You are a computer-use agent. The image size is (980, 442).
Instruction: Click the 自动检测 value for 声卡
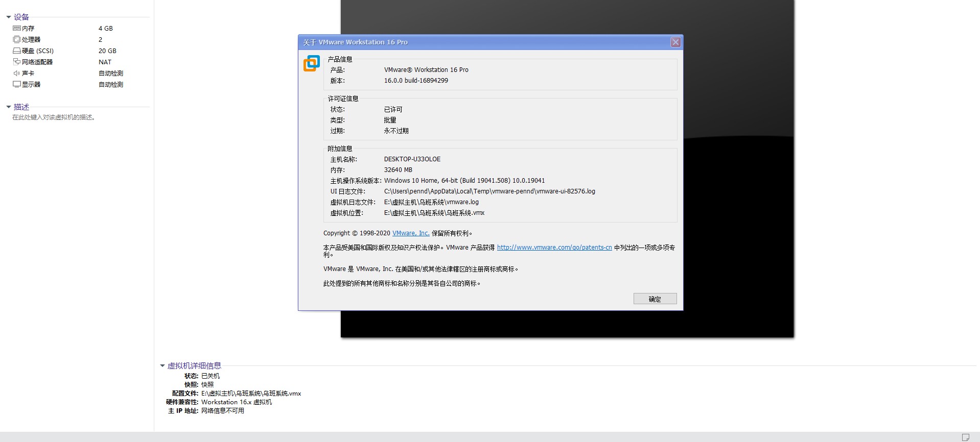click(x=111, y=73)
